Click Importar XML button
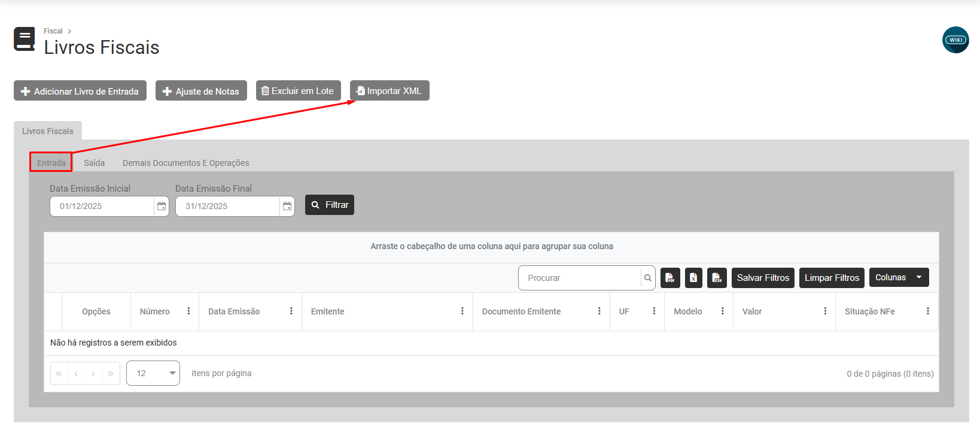Image resolution: width=980 pixels, height=427 pixels. [389, 90]
